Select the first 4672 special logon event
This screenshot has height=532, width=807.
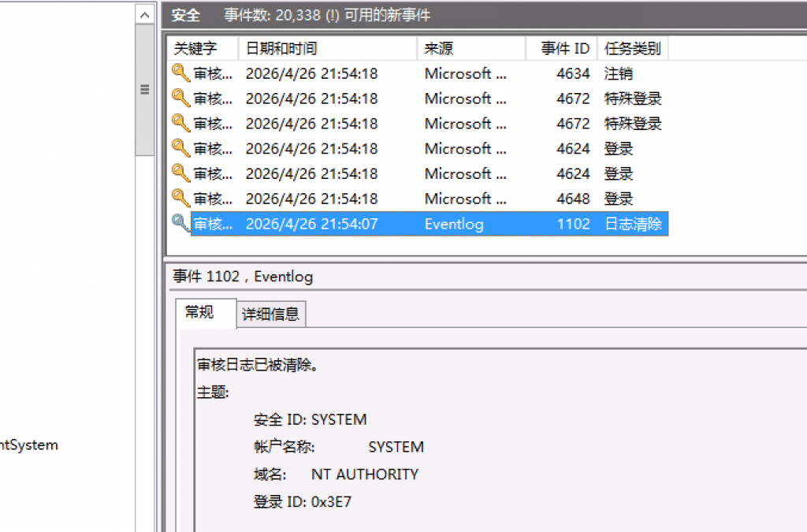pos(418,99)
